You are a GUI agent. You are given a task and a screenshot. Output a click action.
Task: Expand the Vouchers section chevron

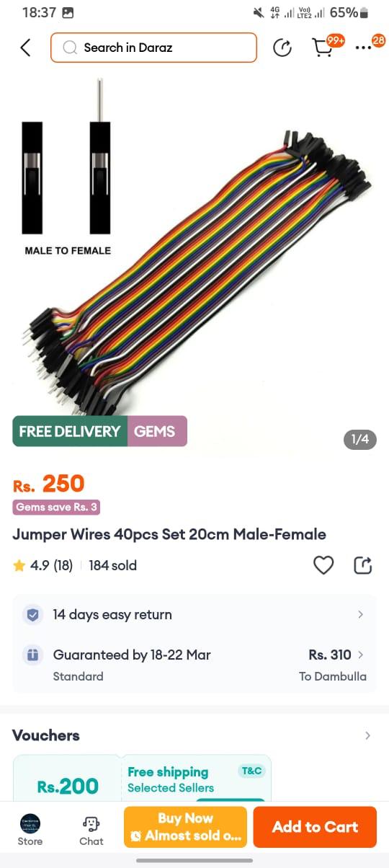point(367,735)
